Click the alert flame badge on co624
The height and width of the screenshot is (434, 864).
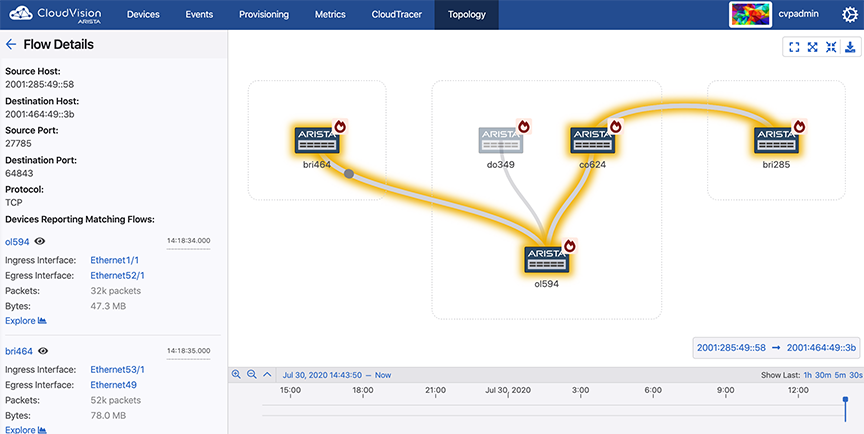616,127
